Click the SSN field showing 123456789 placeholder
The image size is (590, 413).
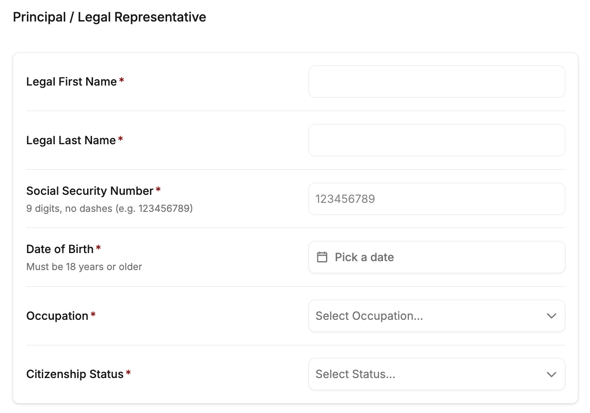pos(436,199)
